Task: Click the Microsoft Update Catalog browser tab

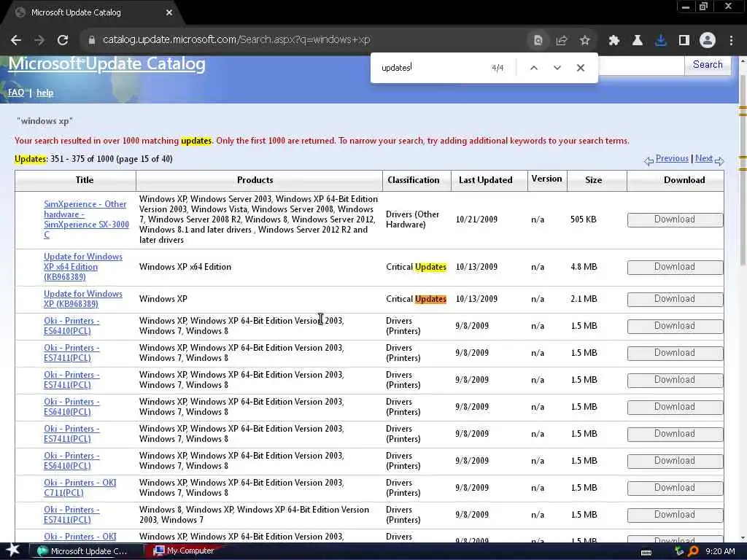Action: pos(93,13)
